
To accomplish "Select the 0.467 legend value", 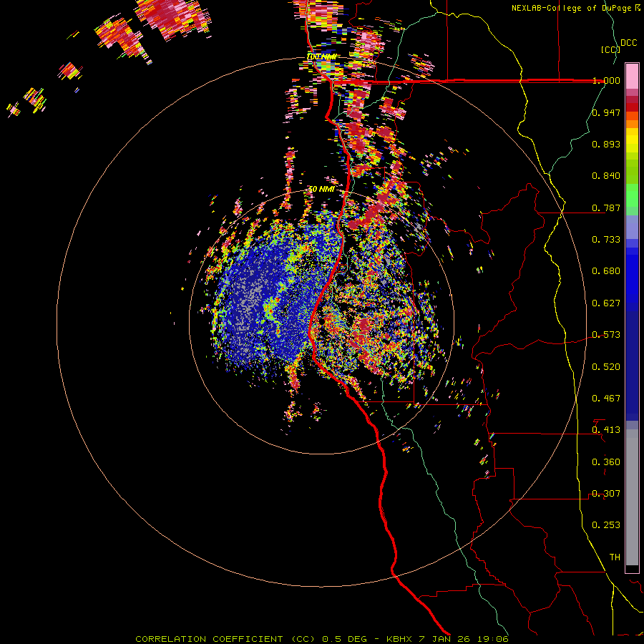I will point(606,399).
